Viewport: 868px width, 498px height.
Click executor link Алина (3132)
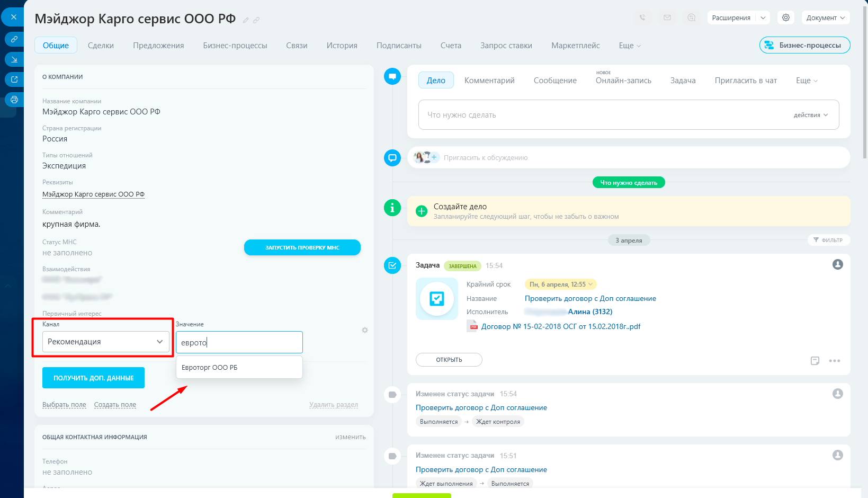coord(590,312)
